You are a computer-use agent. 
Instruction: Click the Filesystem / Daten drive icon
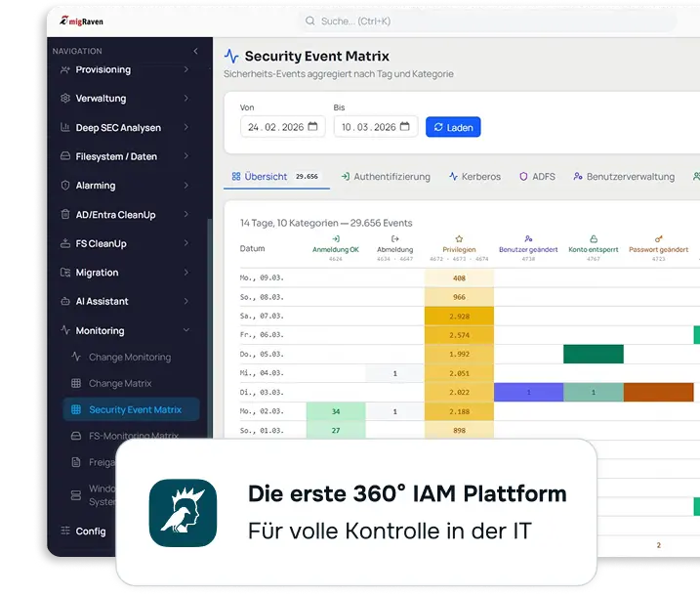tap(65, 156)
